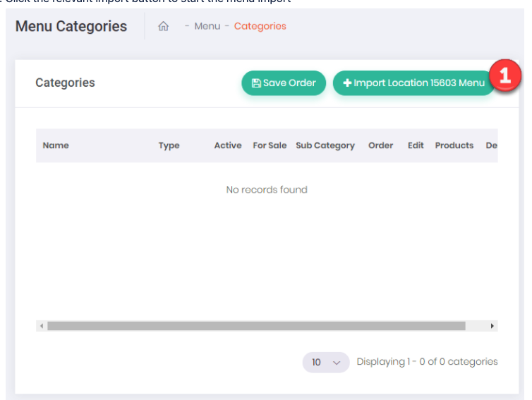Click the right arrow of the horizontal scrollbar

point(492,326)
